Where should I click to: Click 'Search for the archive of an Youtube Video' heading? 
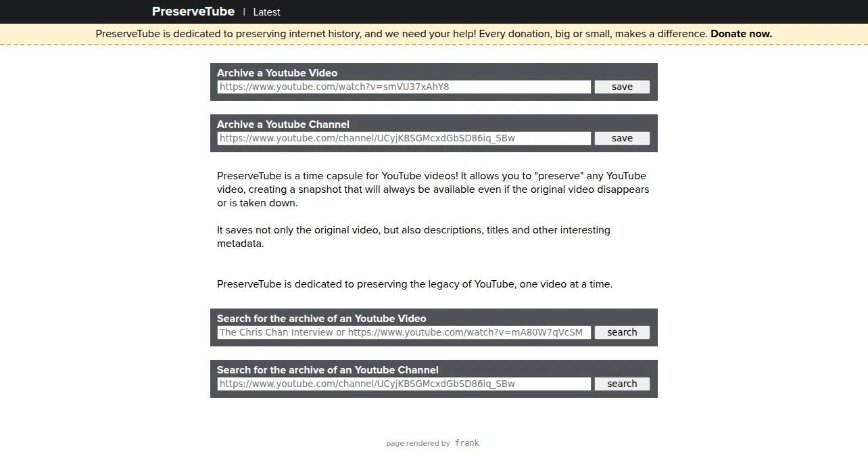click(x=322, y=318)
